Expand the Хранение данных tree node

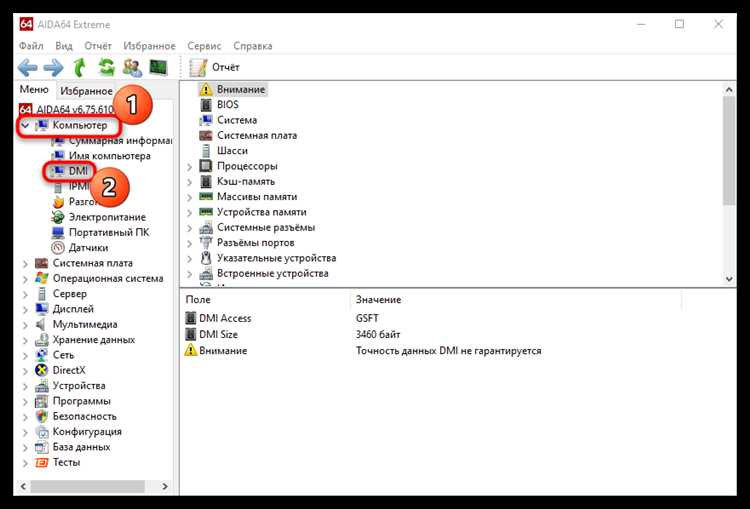[x=25, y=340]
